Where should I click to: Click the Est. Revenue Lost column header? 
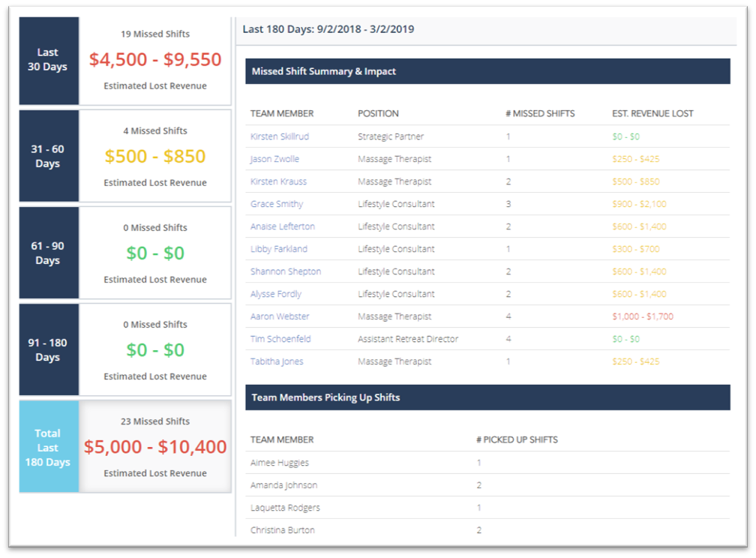[x=652, y=113]
